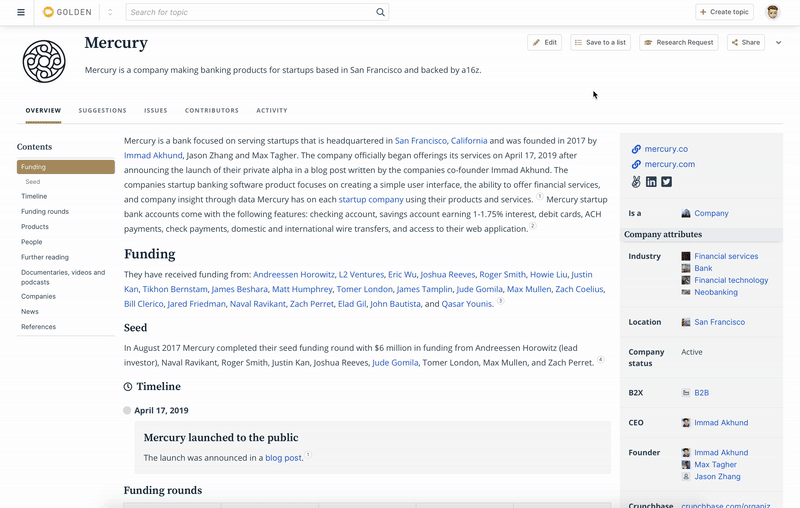This screenshot has height=508, width=800.
Task: Click the San Francisco link in article
Action: tap(420, 141)
